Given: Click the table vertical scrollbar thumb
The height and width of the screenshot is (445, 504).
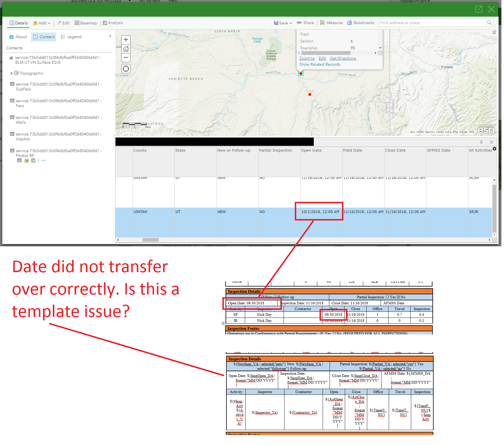Looking at the screenshot, I should coord(495,208).
